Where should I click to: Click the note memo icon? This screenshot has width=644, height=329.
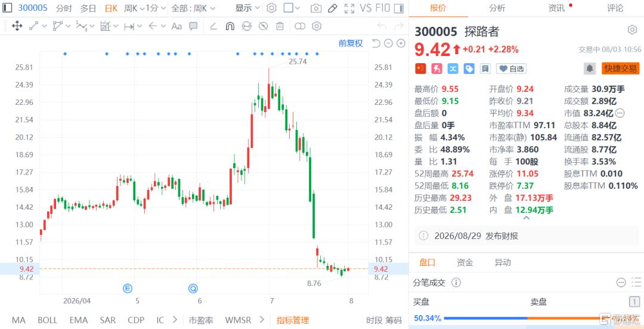point(485,69)
